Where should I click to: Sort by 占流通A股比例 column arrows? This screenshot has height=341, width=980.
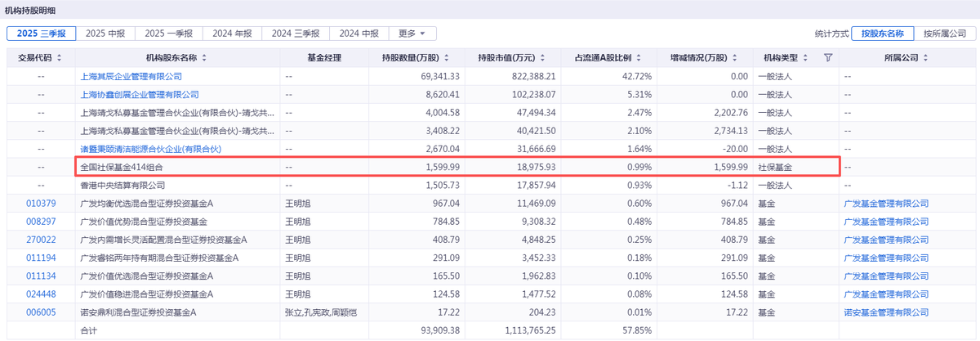pos(639,58)
